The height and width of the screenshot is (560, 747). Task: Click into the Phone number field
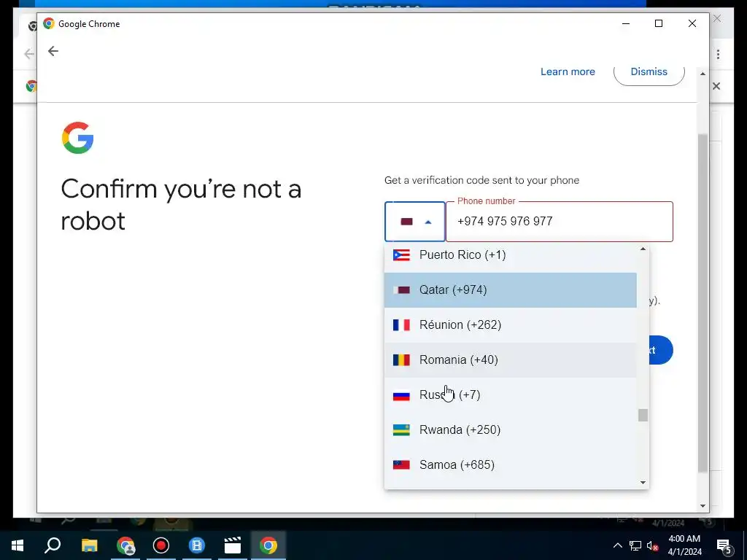click(560, 222)
